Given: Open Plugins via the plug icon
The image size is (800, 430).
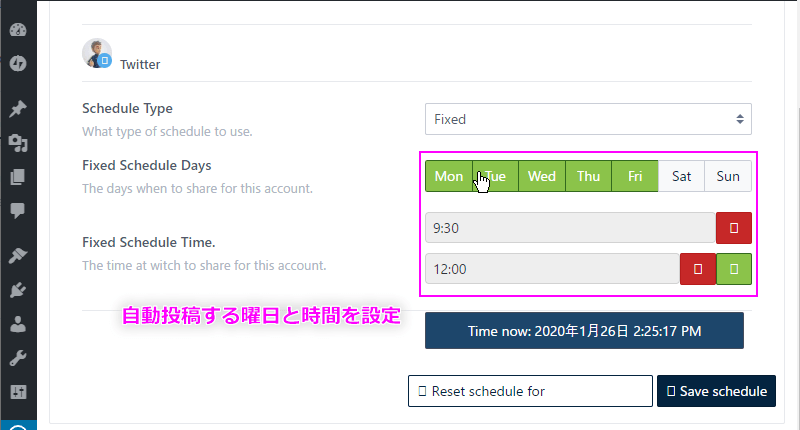Looking at the screenshot, I should (18, 290).
